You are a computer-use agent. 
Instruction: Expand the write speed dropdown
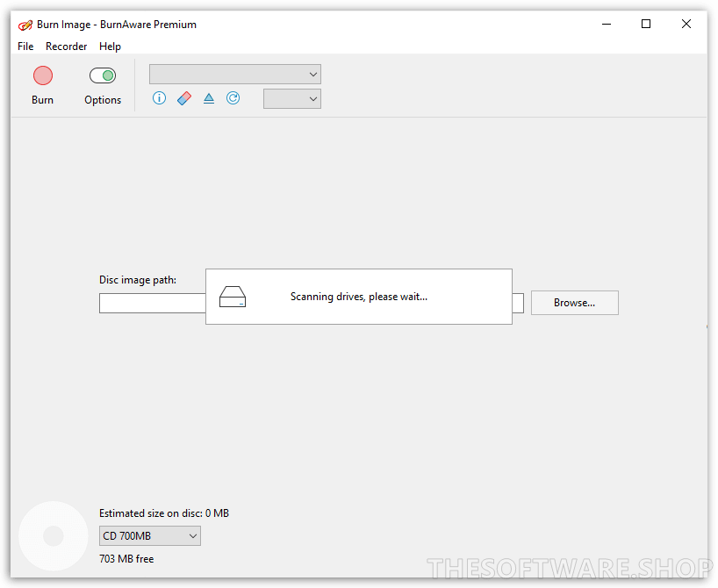[x=291, y=99]
